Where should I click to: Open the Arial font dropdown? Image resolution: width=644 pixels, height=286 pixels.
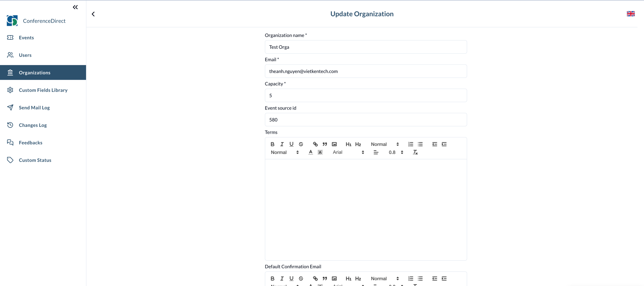click(x=348, y=152)
